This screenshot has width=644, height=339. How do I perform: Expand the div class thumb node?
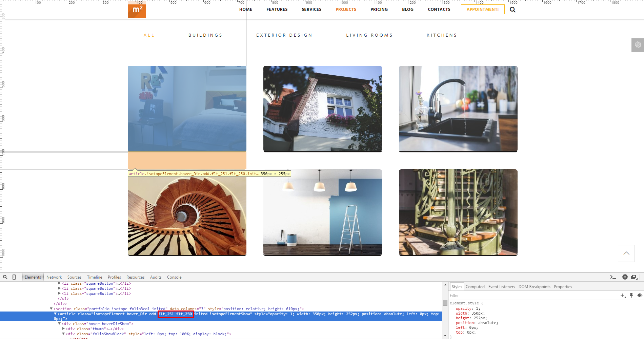[63, 329]
